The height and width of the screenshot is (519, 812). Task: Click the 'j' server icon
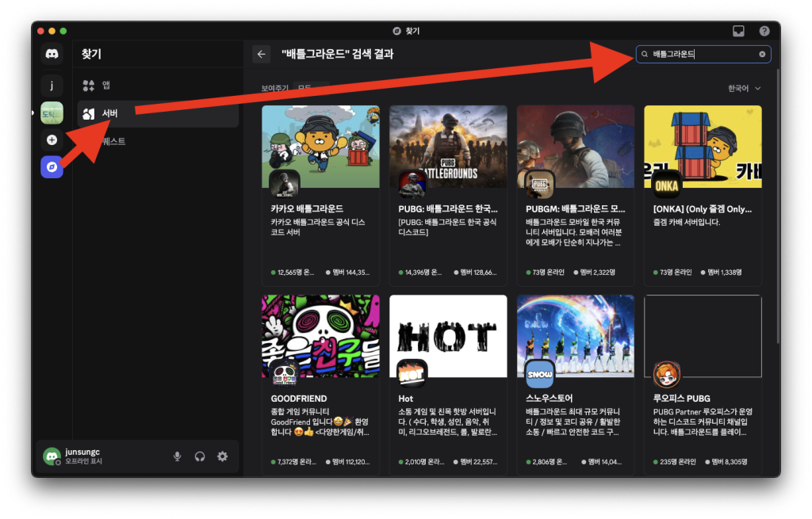[x=52, y=86]
